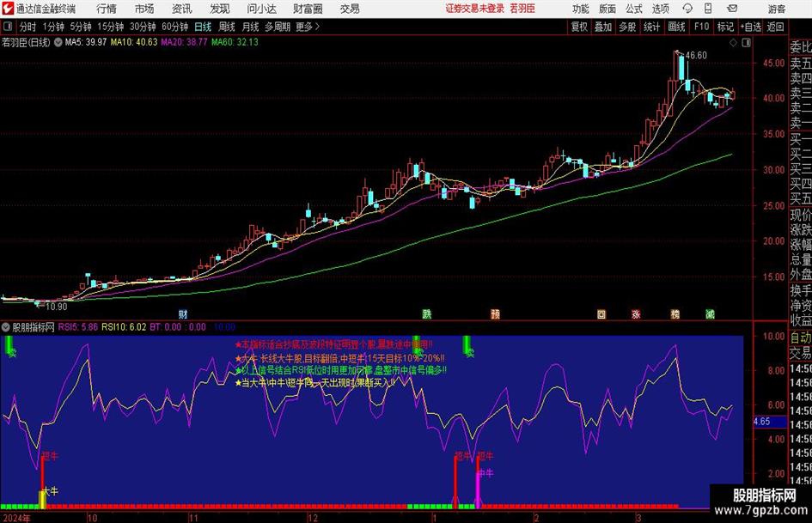Click the 46.60 high price label

pyautogui.click(x=696, y=56)
